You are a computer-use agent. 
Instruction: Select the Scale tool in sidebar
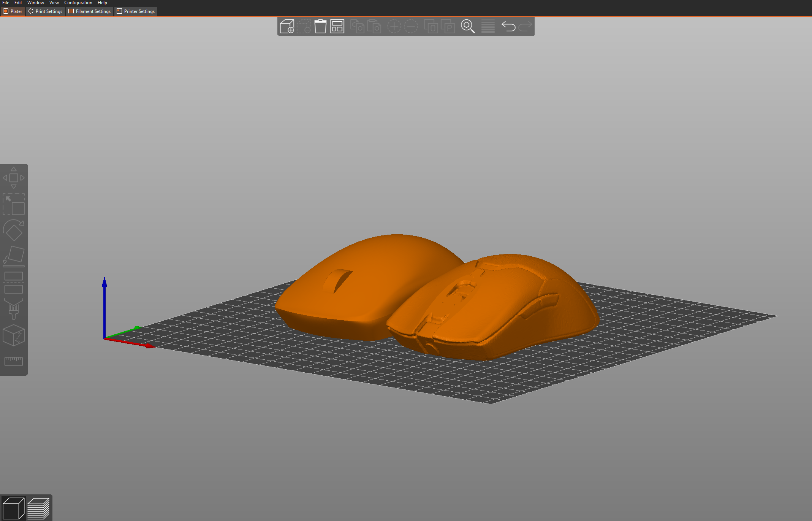click(x=14, y=204)
